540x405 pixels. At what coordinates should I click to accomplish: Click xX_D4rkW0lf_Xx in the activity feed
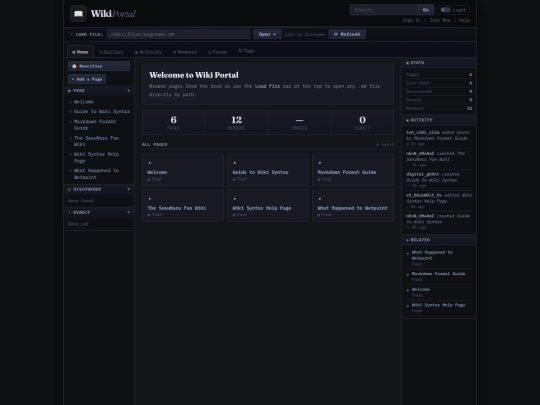tap(424, 195)
